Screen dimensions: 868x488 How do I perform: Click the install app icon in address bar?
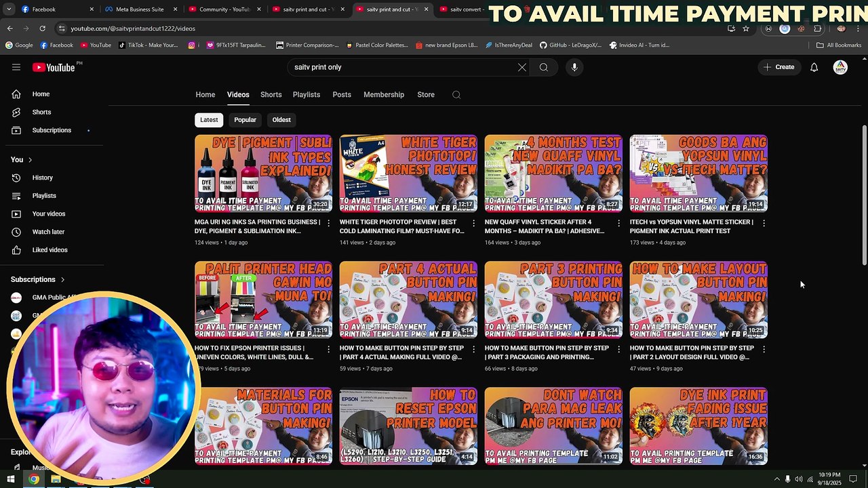(x=731, y=28)
